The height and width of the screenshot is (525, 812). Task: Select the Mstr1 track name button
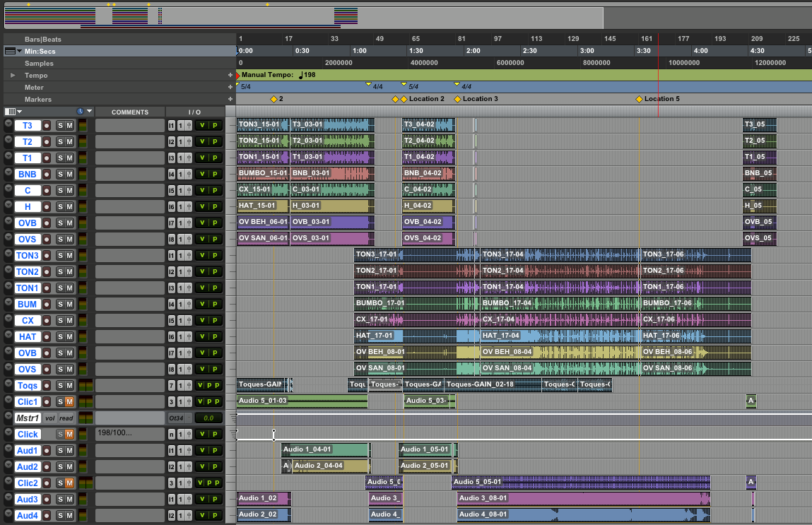[x=28, y=418]
